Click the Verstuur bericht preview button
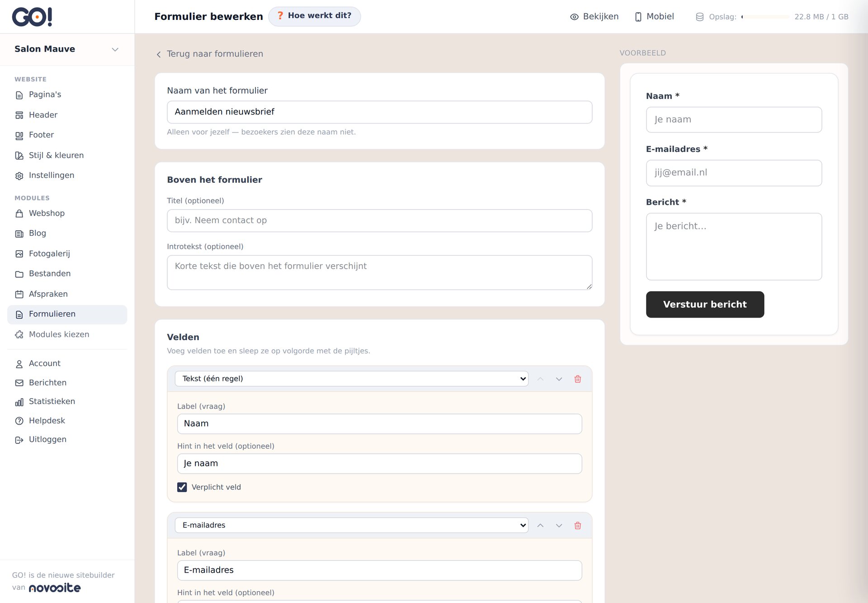This screenshot has height=603, width=868. click(x=705, y=304)
